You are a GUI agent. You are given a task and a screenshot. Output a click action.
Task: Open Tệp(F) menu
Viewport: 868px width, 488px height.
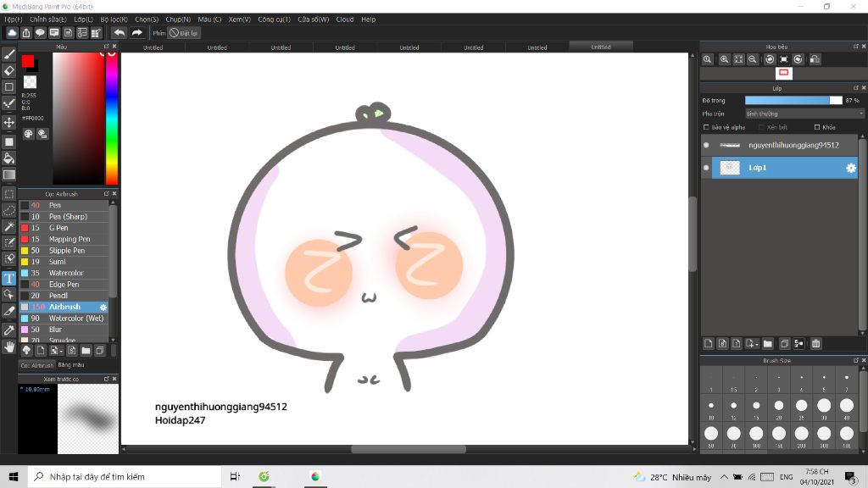coord(14,19)
